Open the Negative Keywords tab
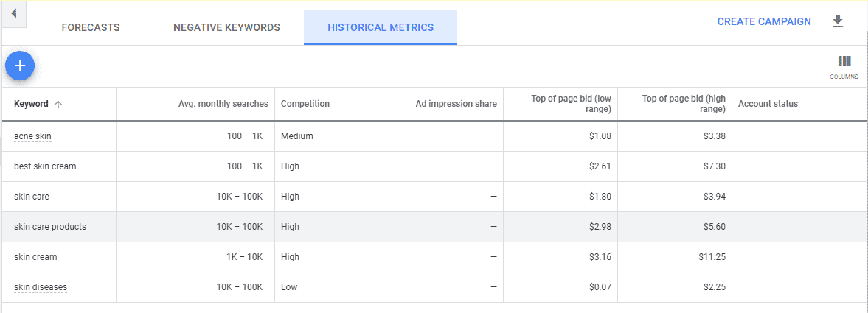 (x=226, y=28)
